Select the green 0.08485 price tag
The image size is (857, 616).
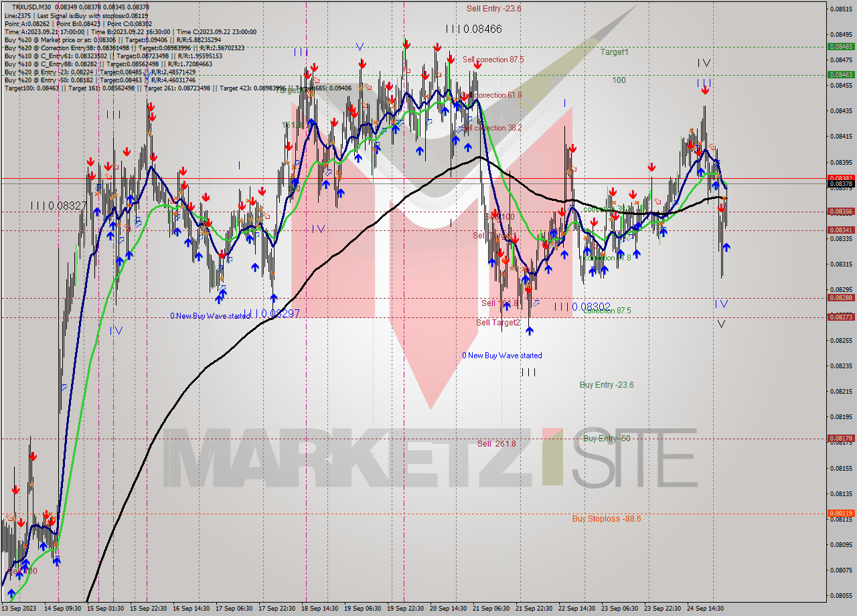point(840,47)
